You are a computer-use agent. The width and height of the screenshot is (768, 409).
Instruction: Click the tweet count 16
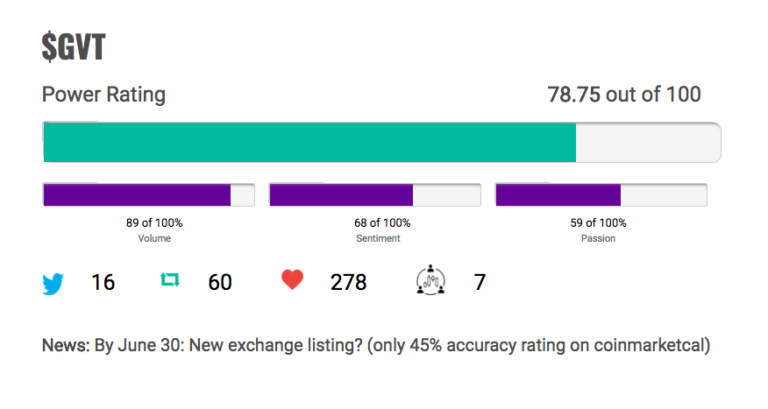click(x=103, y=283)
